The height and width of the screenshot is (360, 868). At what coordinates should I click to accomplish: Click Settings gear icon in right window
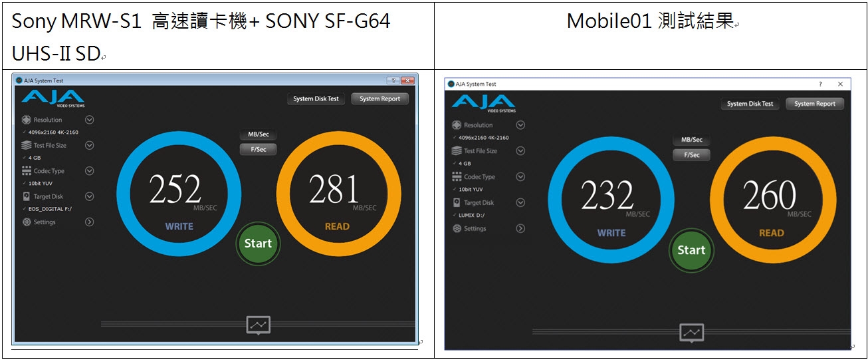click(x=457, y=228)
